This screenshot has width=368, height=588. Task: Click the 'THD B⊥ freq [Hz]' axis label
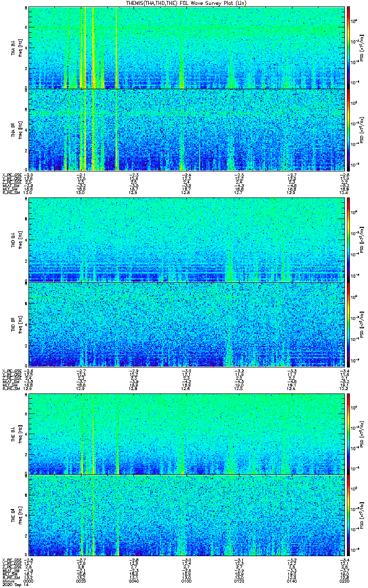17,240
